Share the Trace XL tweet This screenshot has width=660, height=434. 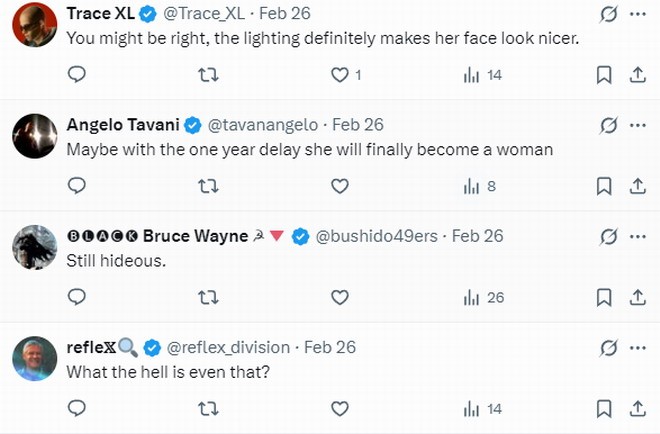click(638, 75)
